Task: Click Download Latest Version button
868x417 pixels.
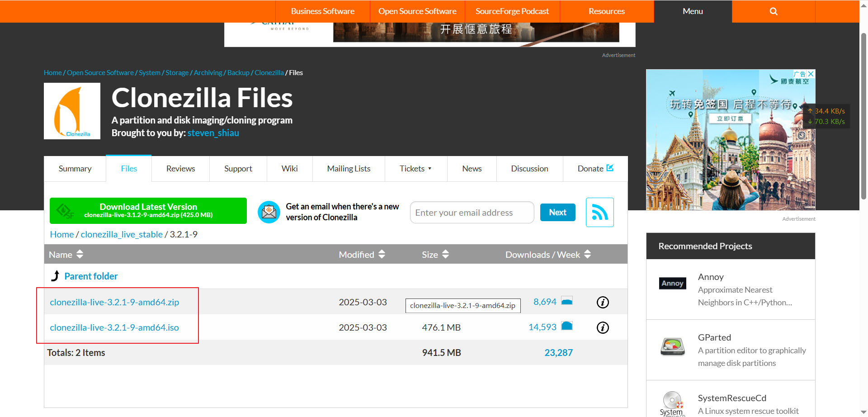Action: [x=148, y=211]
